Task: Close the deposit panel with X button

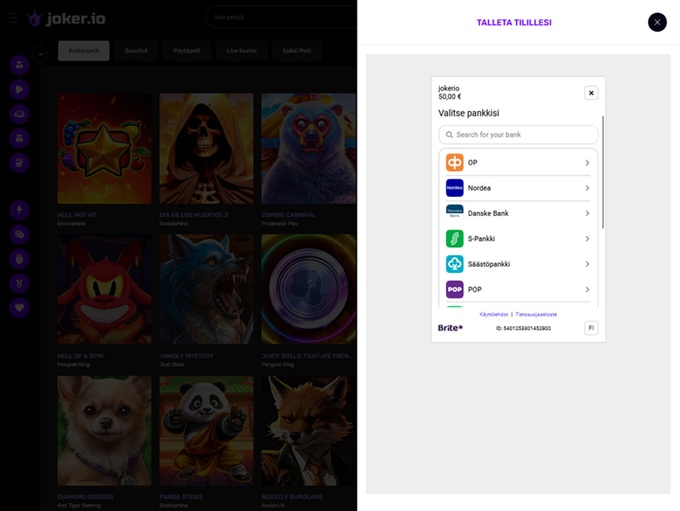Action: coord(657,22)
